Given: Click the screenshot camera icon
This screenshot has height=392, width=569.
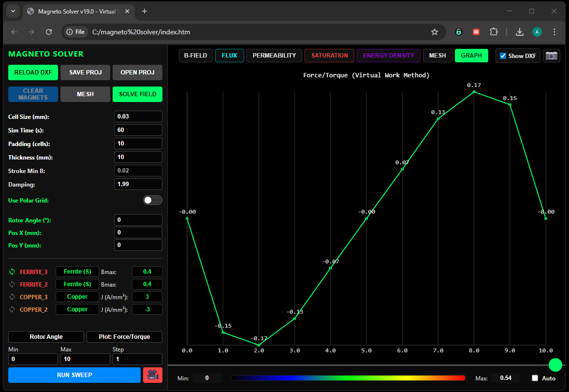Looking at the screenshot, I should (551, 56).
